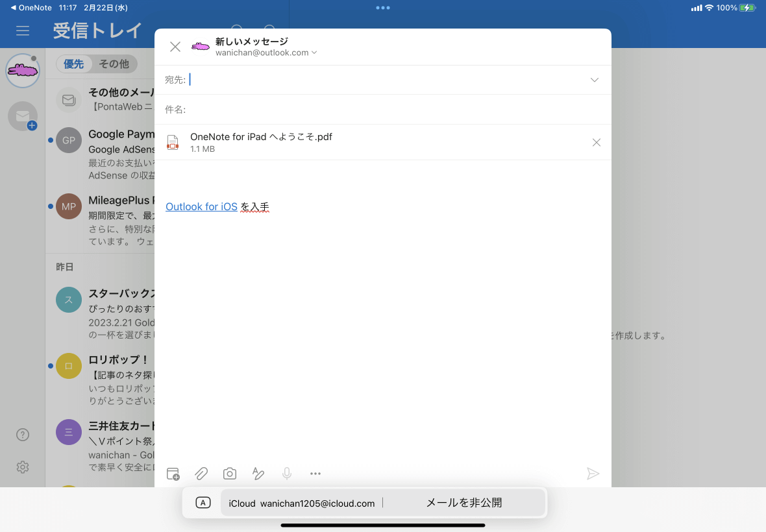Screen dimensions: 766x532
Task: Open the Outlook for iOS link
Action: pos(201,206)
